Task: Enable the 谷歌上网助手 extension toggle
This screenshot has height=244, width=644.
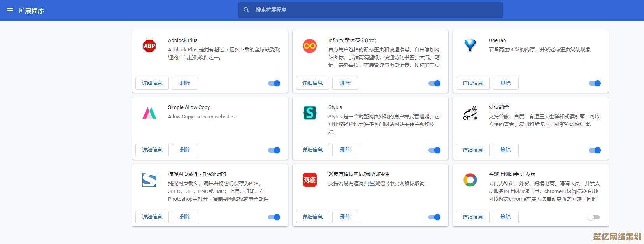Action: (x=594, y=217)
